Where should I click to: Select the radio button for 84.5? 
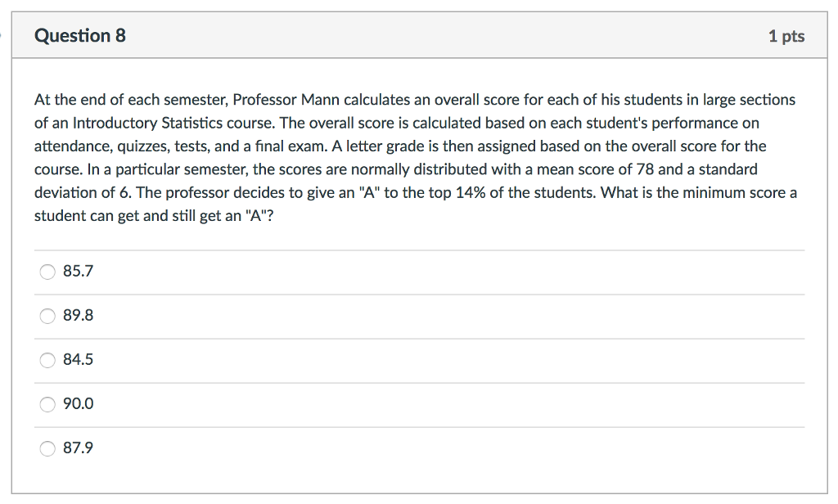click(x=47, y=360)
